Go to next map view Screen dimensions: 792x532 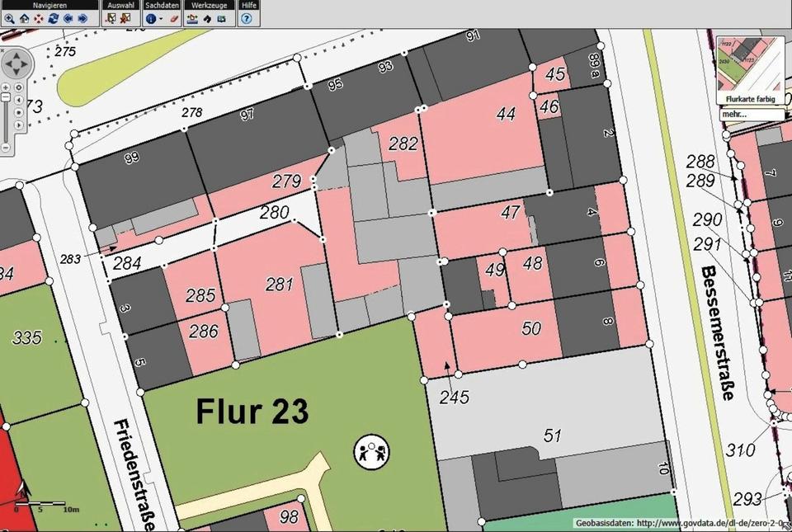[82, 17]
